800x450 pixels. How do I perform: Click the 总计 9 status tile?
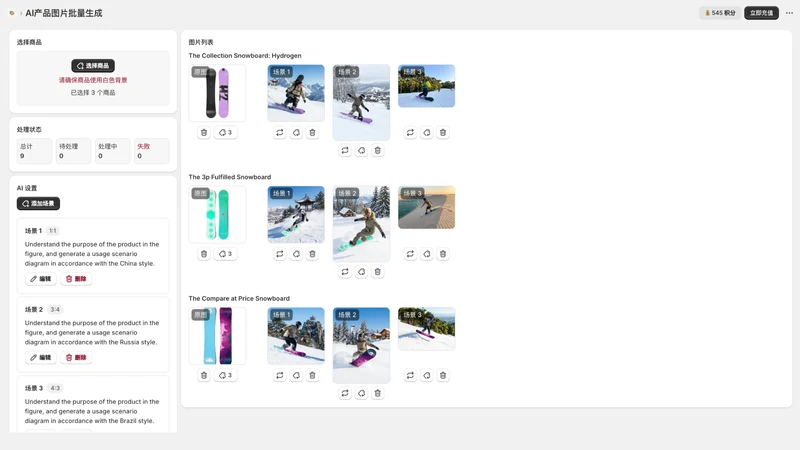tap(34, 151)
